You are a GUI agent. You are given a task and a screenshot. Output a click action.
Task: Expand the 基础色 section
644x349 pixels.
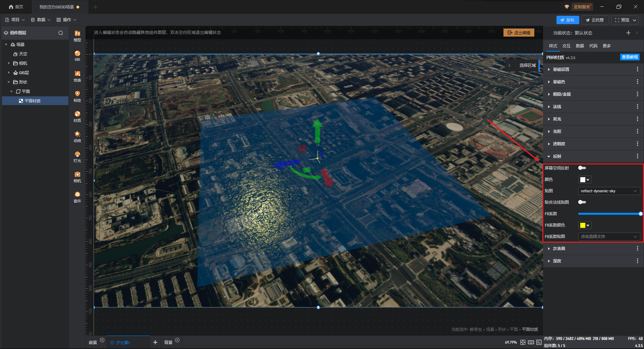pos(559,82)
